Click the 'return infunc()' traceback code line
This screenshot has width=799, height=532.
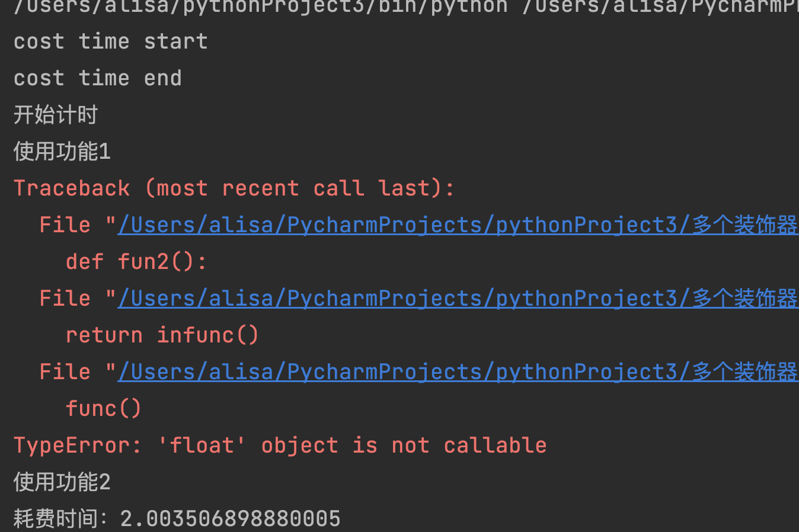(x=162, y=335)
